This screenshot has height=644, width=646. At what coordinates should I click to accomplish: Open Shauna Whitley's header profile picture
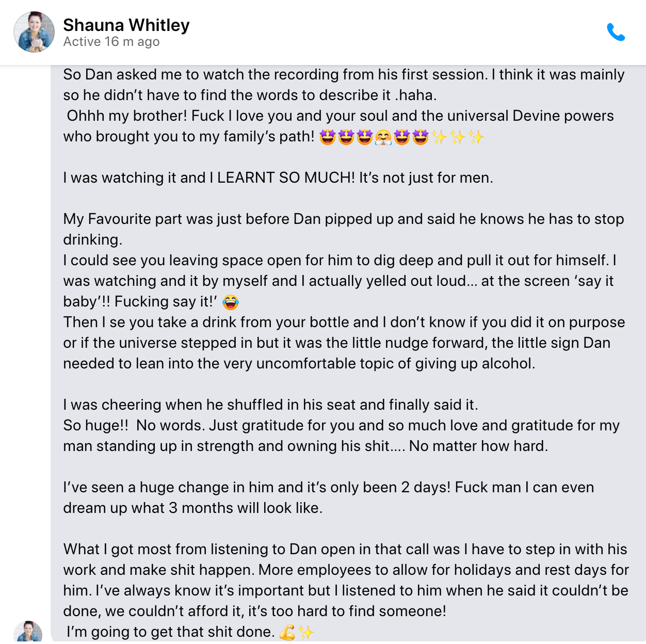tap(34, 32)
